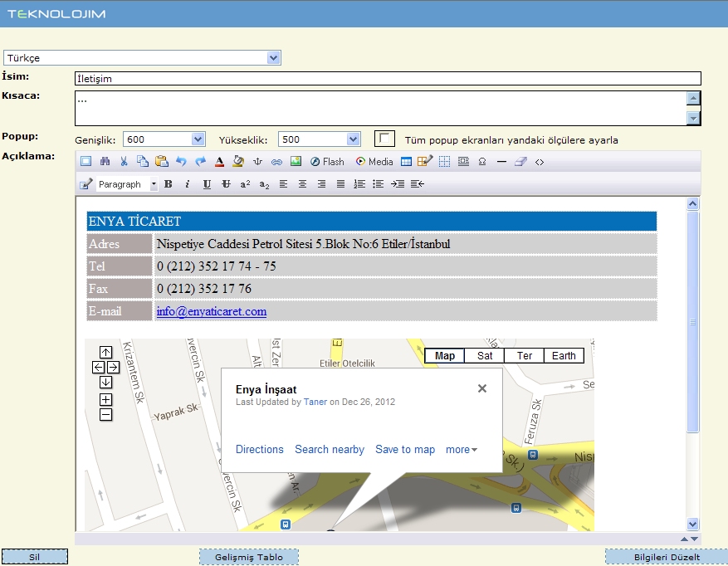Insert a table
The height and width of the screenshot is (566, 728).
click(x=406, y=162)
